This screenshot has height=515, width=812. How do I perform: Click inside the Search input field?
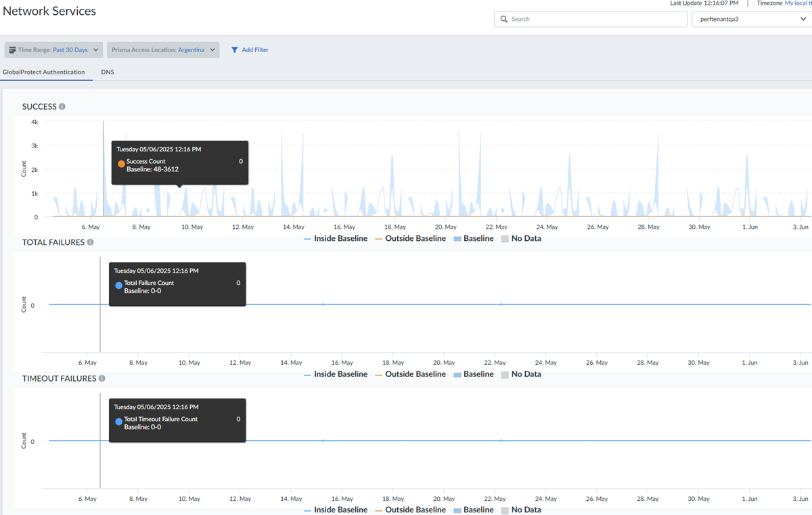[x=595, y=20]
